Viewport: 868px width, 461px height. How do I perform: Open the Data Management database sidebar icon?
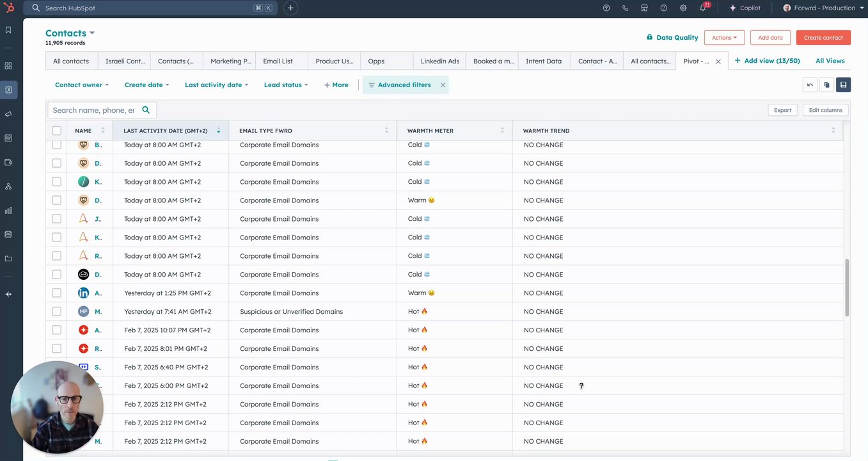point(8,234)
